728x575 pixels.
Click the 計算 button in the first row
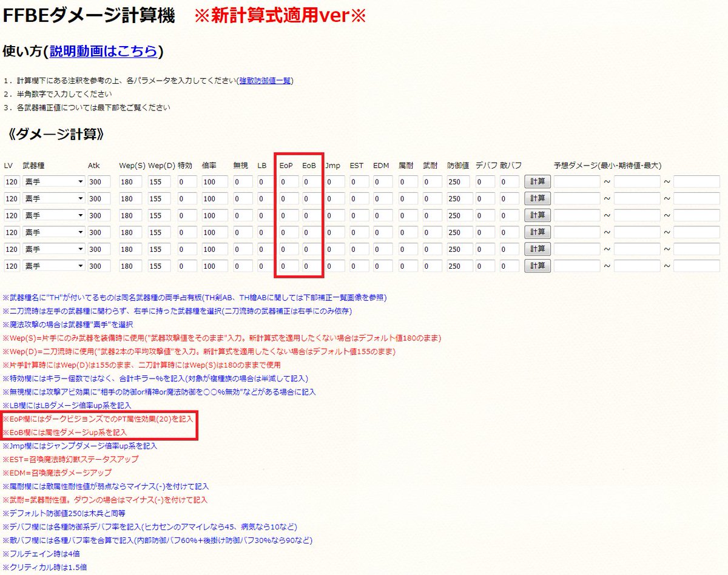[x=538, y=181]
